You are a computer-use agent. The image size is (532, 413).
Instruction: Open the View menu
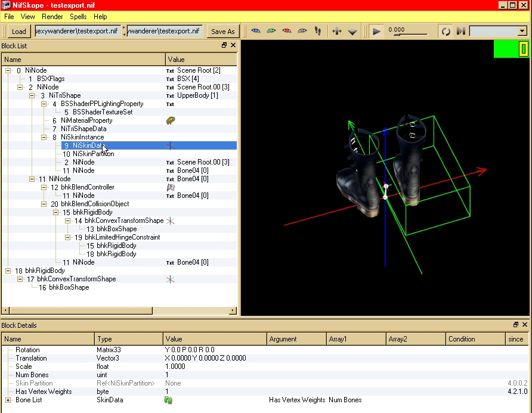pyautogui.click(x=27, y=17)
